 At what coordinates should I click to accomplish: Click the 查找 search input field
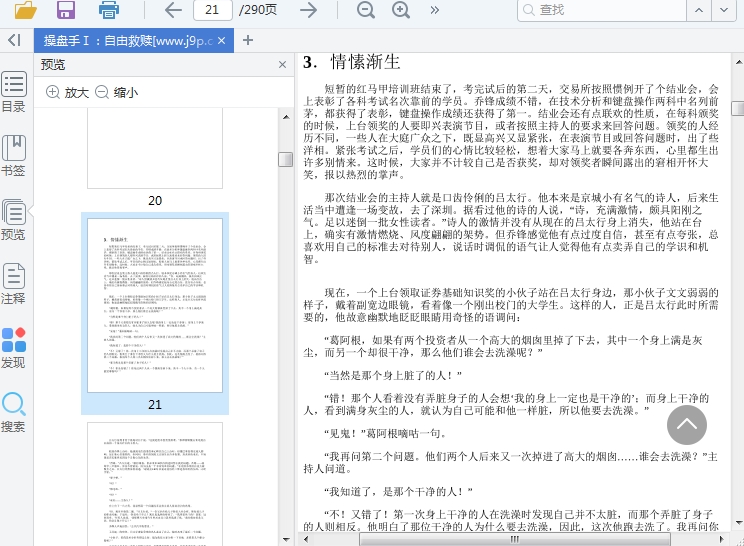tap(602, 10)
